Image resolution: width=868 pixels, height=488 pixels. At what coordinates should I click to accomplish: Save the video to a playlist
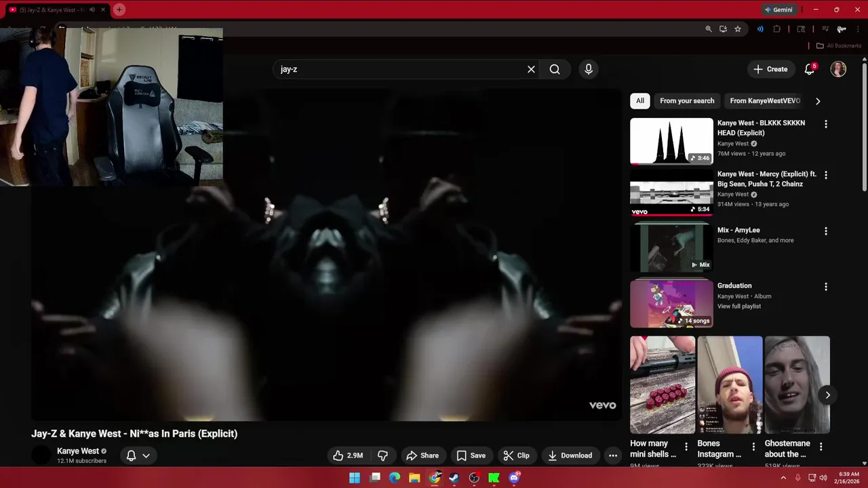click(x=471, y=455)
